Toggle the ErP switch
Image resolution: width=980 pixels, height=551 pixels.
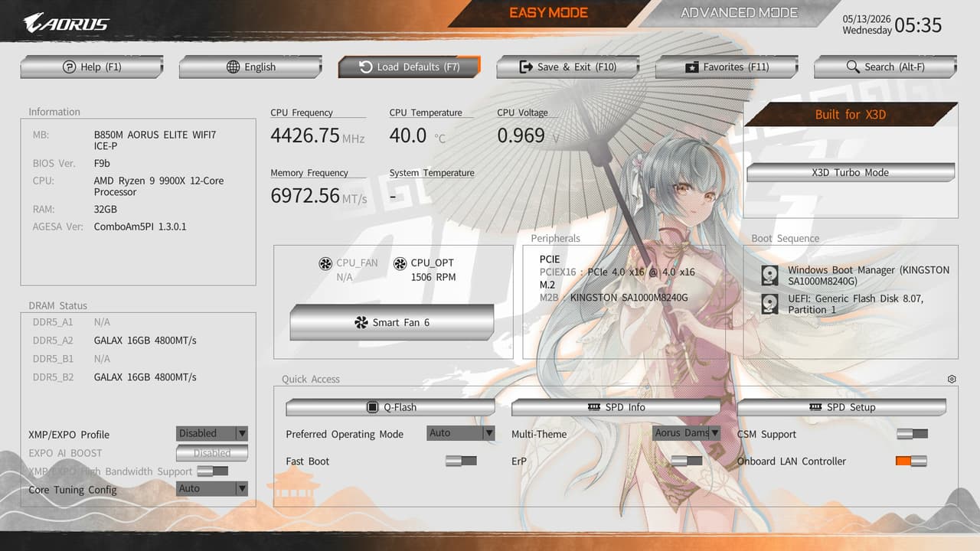coord(687,461)
